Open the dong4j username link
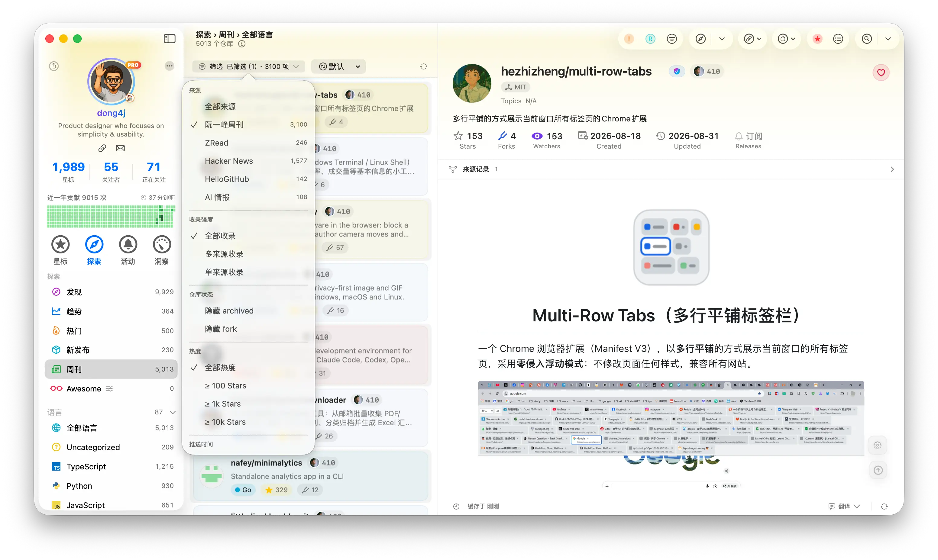 pos(111,113)
